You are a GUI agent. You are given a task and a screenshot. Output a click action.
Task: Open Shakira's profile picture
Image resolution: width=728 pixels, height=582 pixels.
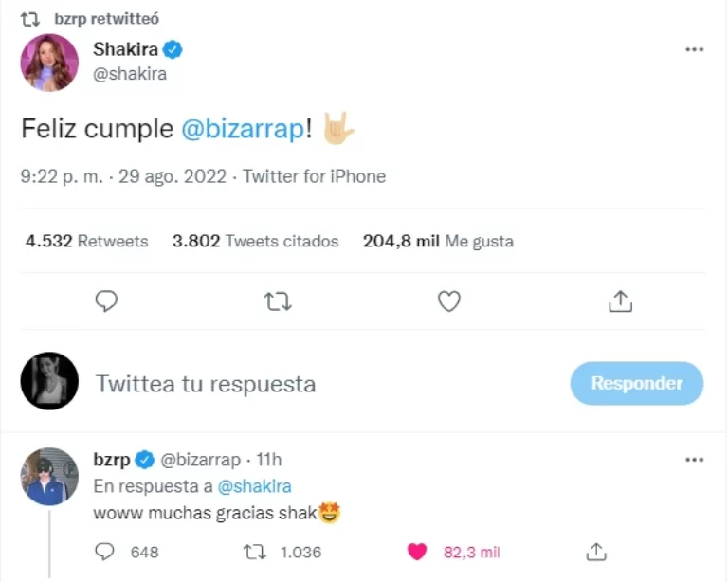[49, 63]
